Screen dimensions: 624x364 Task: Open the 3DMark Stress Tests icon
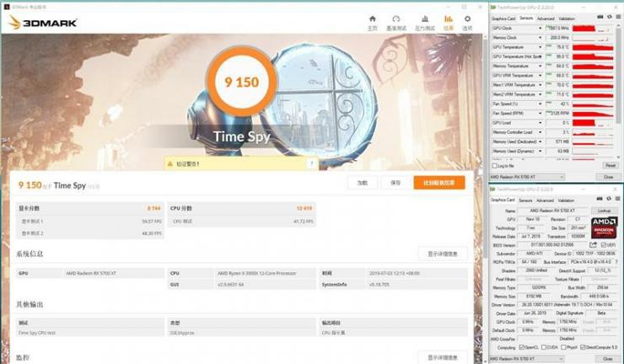pos(425,19)
